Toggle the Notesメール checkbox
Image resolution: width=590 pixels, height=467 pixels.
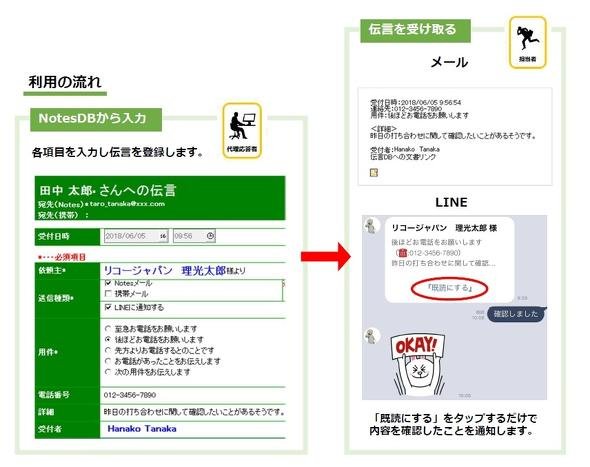pos(108,283)
